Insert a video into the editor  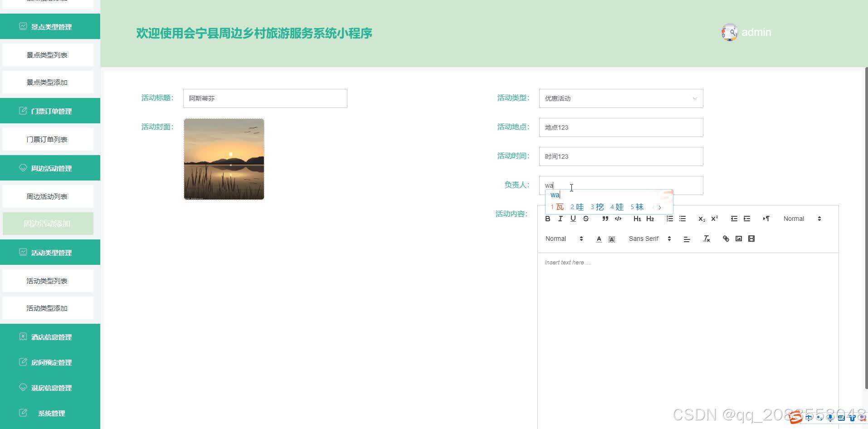coord(751,239)
